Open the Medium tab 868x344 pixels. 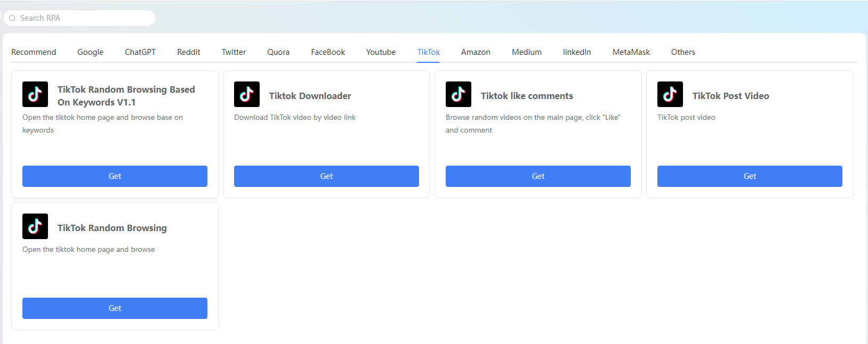[x=527, y=52]
